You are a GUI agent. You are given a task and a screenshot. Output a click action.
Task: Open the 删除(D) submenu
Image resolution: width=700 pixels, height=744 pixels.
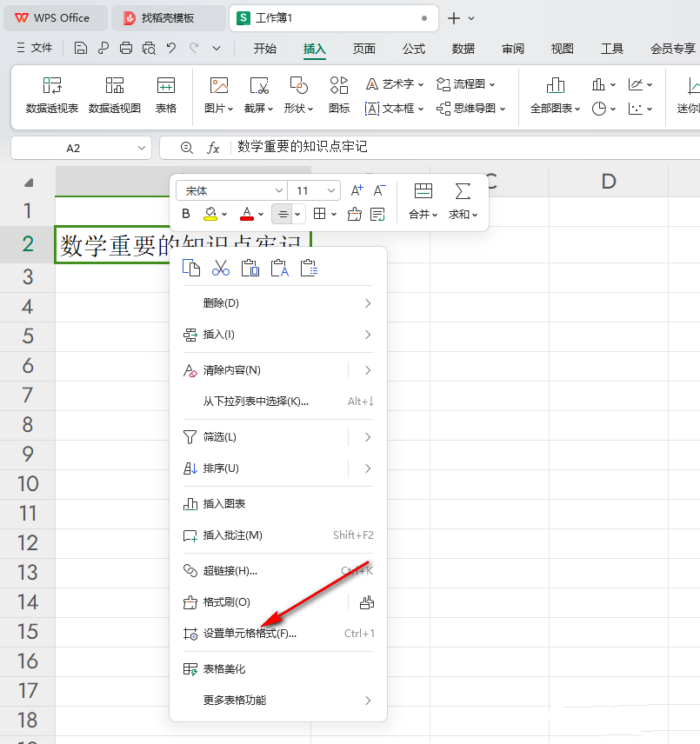pos(278,303)
